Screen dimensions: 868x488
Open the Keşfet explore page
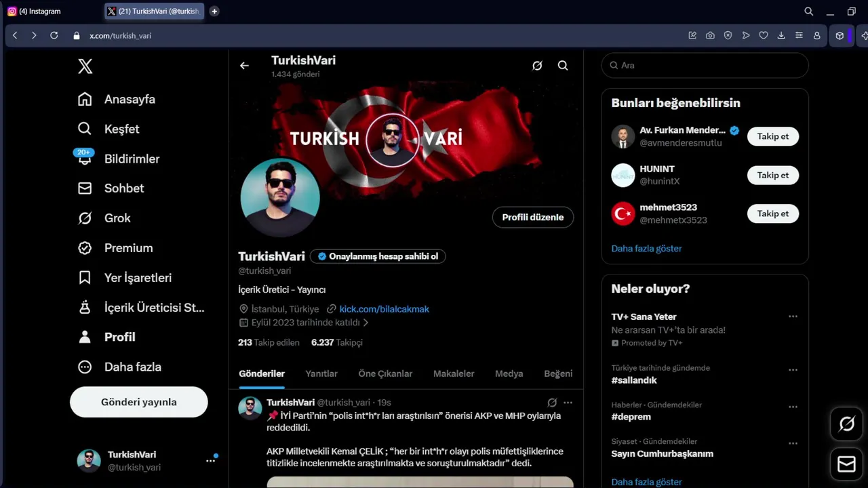click(x=108, y=129)
